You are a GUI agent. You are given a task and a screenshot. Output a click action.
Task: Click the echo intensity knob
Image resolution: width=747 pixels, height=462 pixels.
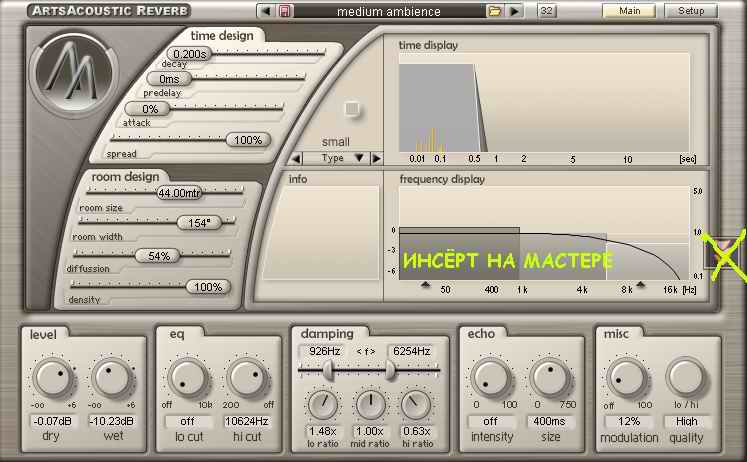491,378
